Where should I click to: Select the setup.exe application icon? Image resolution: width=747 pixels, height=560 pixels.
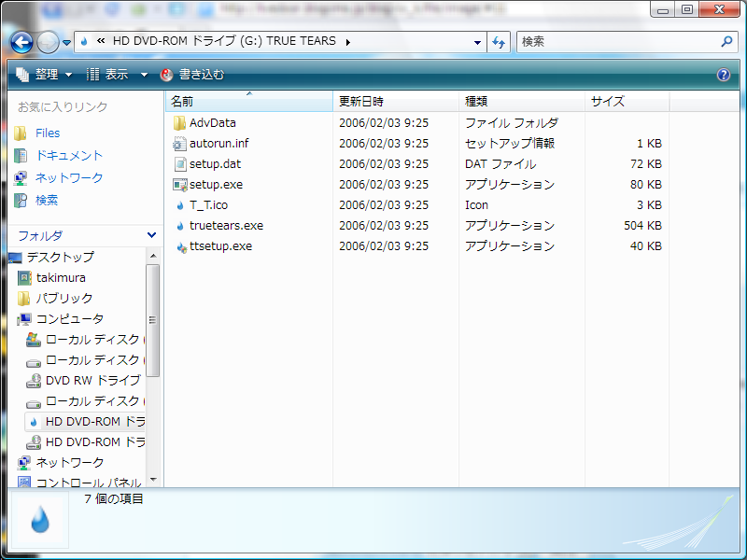pyautogui.click(x=179, y=185)
